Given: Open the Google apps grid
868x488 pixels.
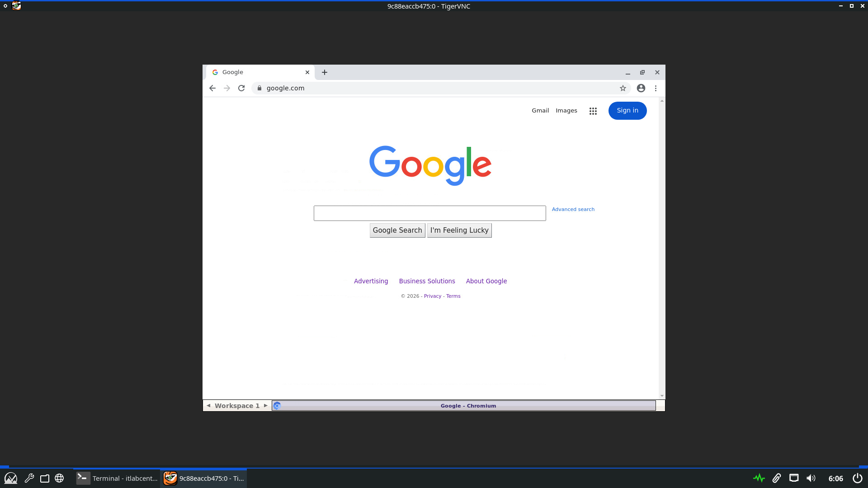Looking at the screenshot, I should coord(593,111).
